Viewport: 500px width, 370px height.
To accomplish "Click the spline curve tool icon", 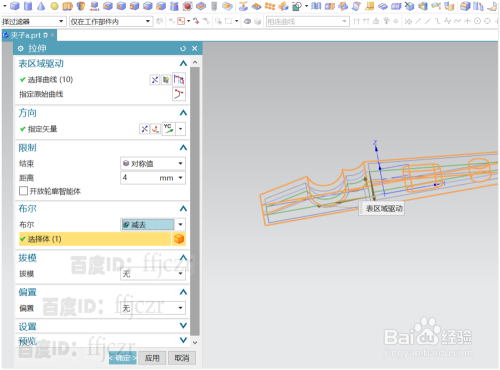I will pos(457,21).
